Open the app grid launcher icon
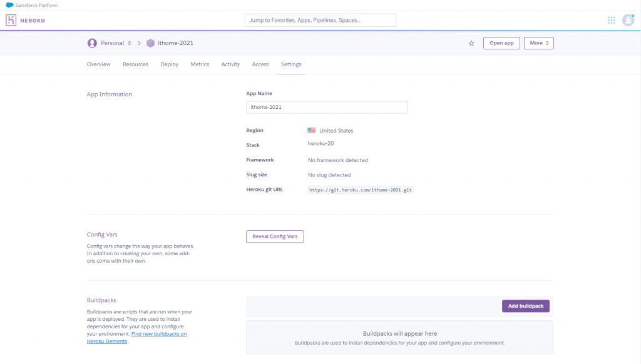Screen dimensions: 641x364 coord(611,20)
